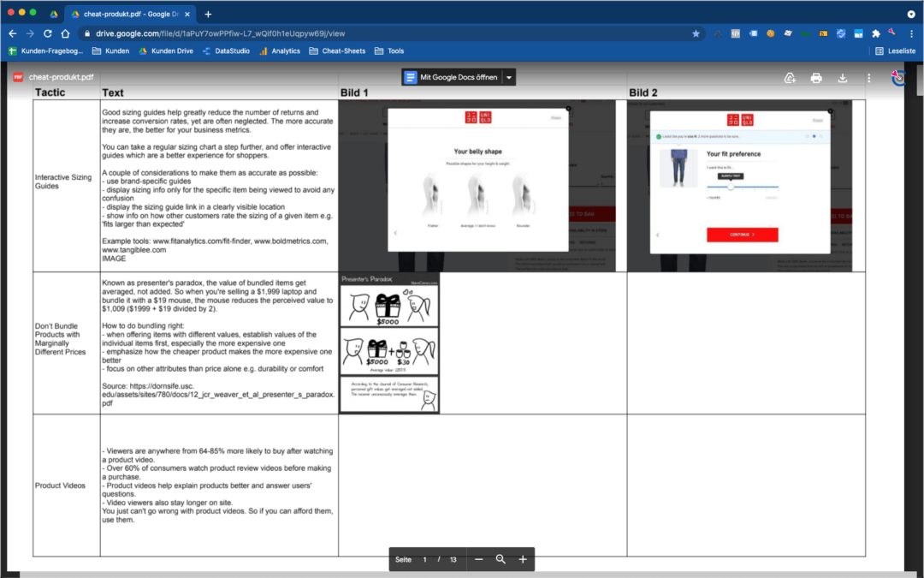Toggle the bookmark star for this page
The height and width of the screenshot is (578, 924).
click(x=695, y=33)
